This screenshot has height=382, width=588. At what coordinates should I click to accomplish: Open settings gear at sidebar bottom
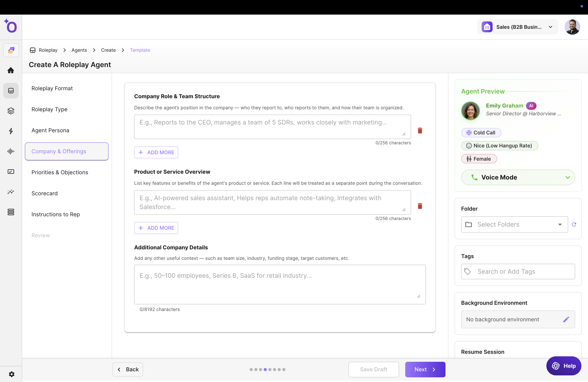coord(11,374)
